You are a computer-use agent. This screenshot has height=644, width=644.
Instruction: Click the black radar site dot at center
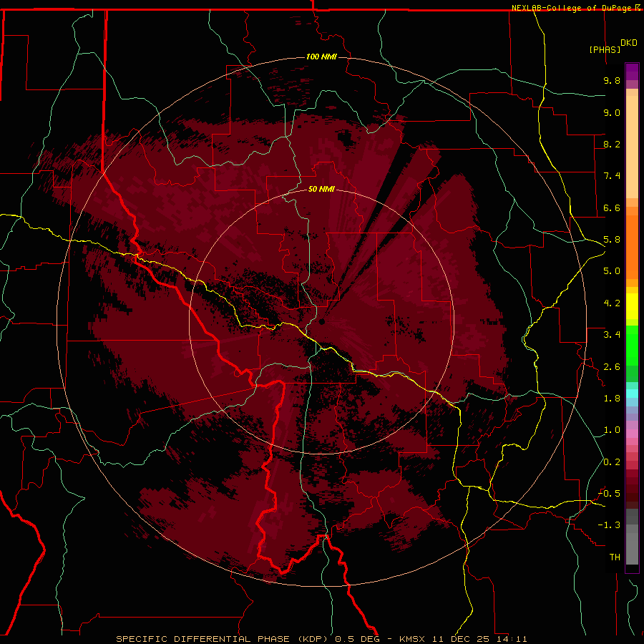click(x=321, y=321)
